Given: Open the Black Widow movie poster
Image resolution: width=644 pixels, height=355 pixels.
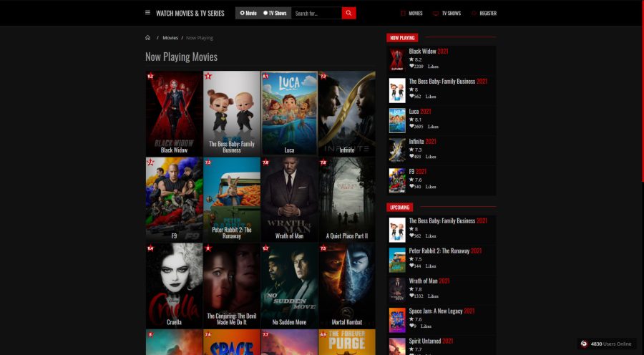Looking at the screenshot, I should coord(174,113).
